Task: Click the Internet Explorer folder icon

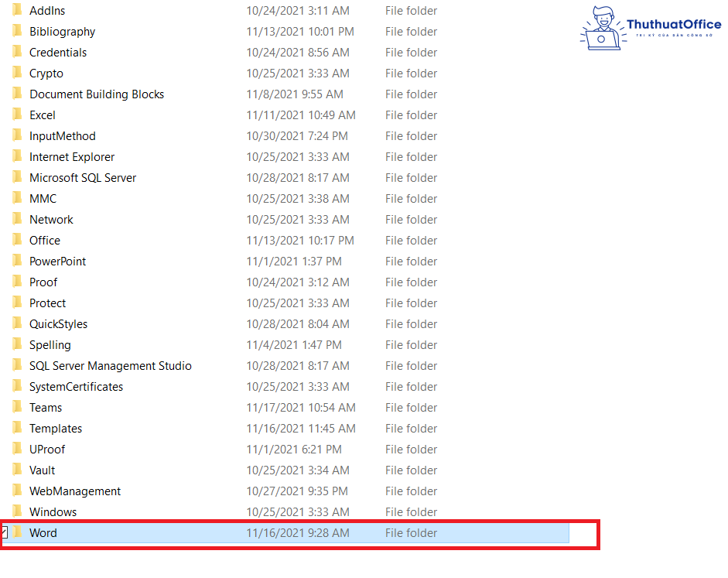Action: tap(17, 156)
